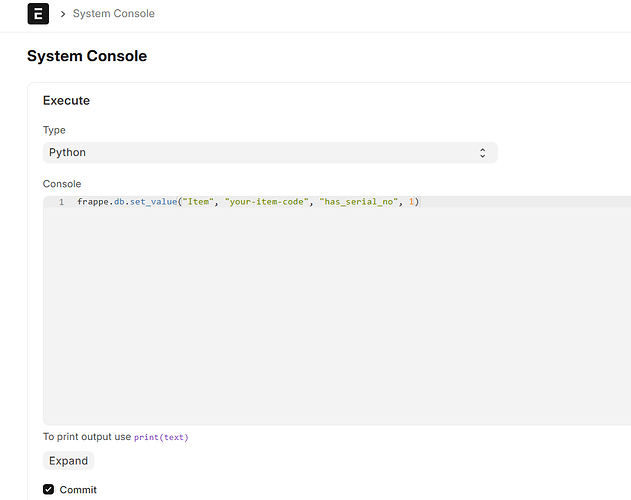Place cursor on frappe in code line

click(93, 202)
